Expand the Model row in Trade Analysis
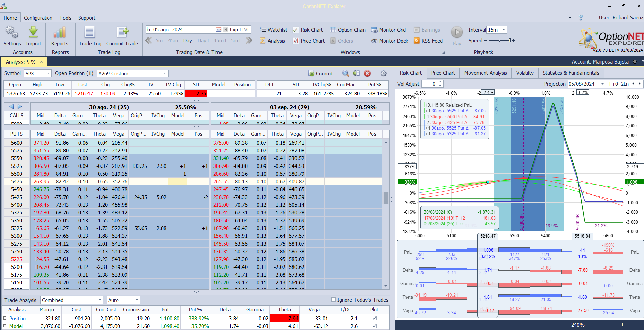Screen dimensions: 644x330 pyautogui.click(x=5, y=326)
